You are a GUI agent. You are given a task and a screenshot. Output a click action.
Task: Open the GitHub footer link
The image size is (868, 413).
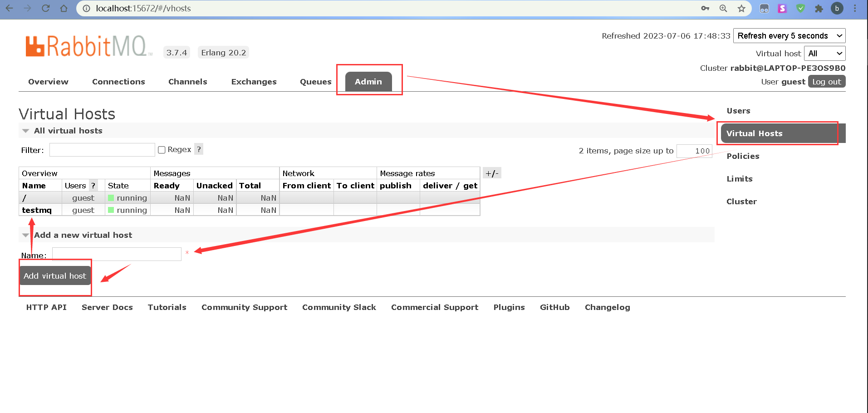[554, 307]
